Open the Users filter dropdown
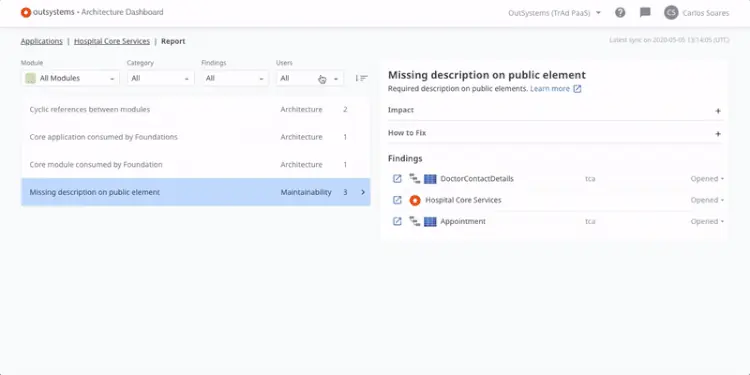This screenshot has width=750, height=375. pos(309,78)
